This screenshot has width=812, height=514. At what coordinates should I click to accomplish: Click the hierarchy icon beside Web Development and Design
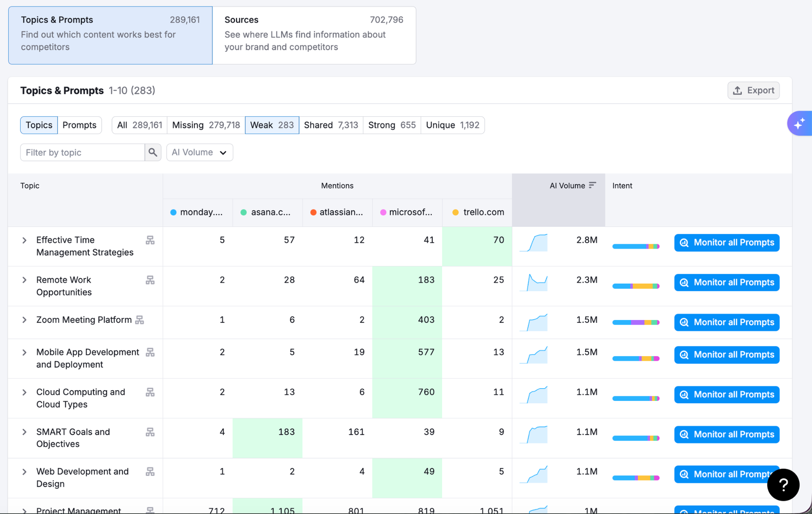pyautogui.click(x=150, y=472)
